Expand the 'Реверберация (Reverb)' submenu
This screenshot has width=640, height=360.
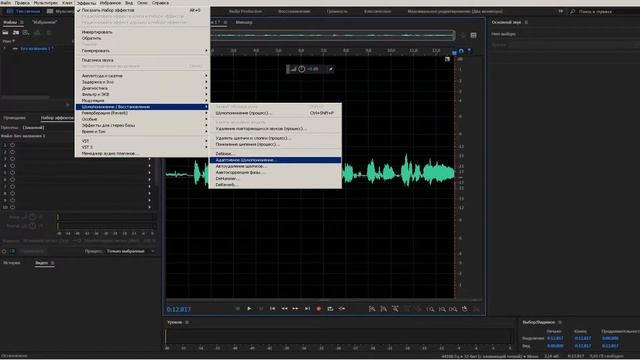coord(142,113)
